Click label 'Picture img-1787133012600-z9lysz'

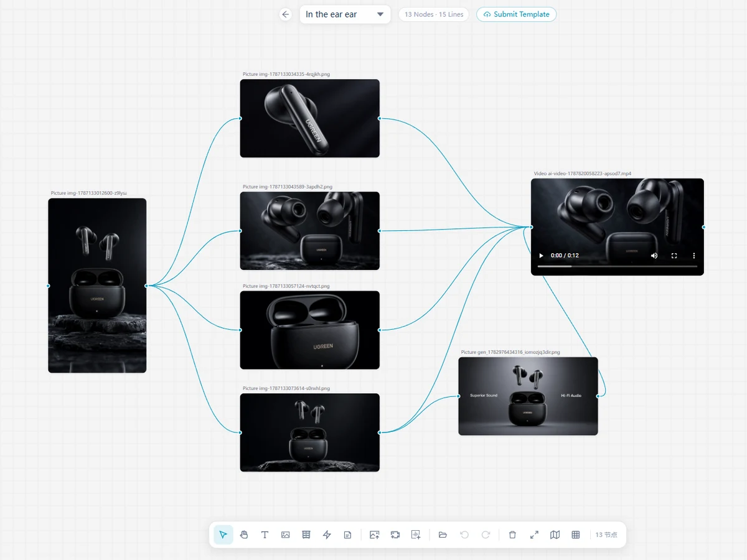[x=88, y=194]
